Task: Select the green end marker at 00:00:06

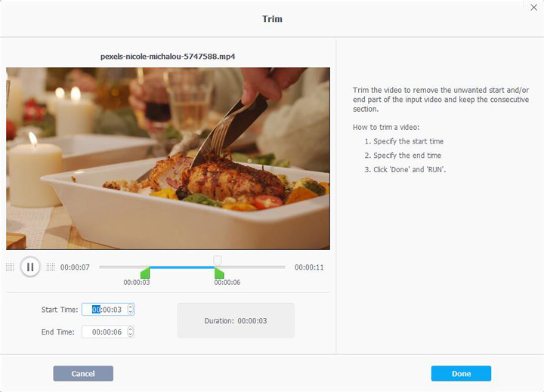Action: pyautogui.click(x=219, y=273)
